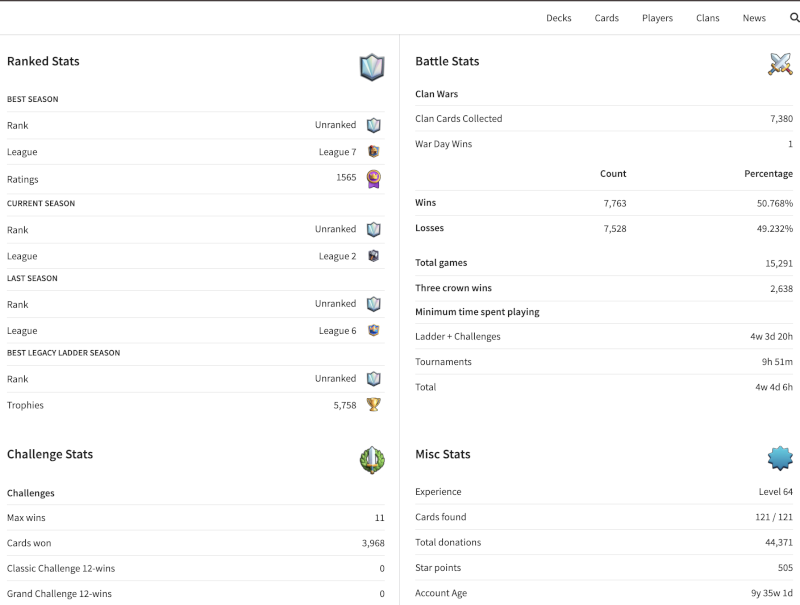Click the total time 4w 4d 6h
The width and height of the screenshot is (800, 605).
point(774,387)
